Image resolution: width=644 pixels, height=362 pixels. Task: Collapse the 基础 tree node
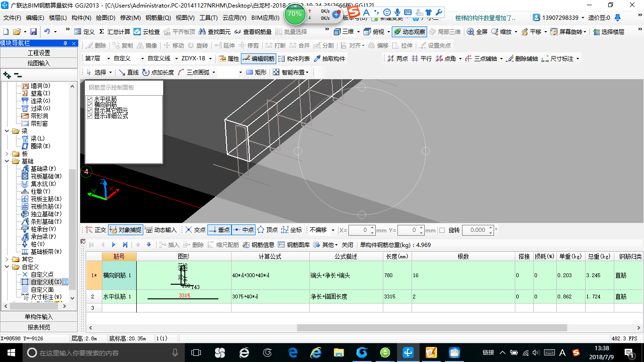coord(7,161)
